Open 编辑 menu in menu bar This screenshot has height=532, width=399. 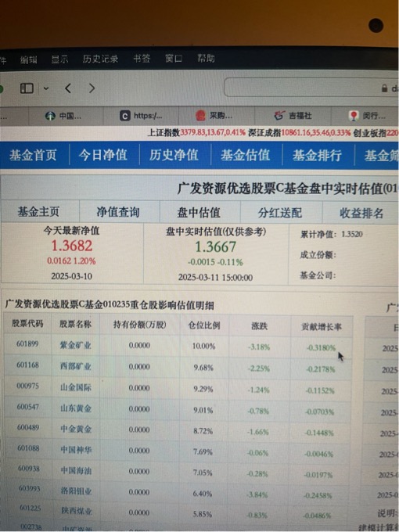[28, 59]
